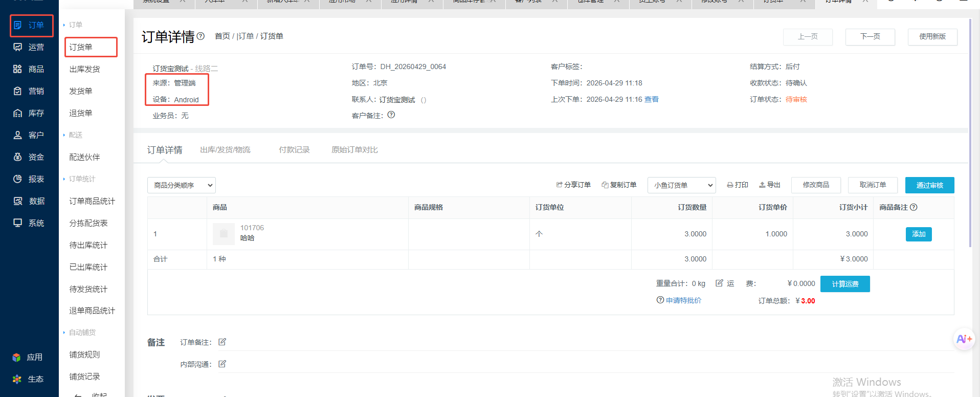This screenshot has width=980, height=397.
Task: Click page vertical scrollbar on right
Action: coord(970,133)
